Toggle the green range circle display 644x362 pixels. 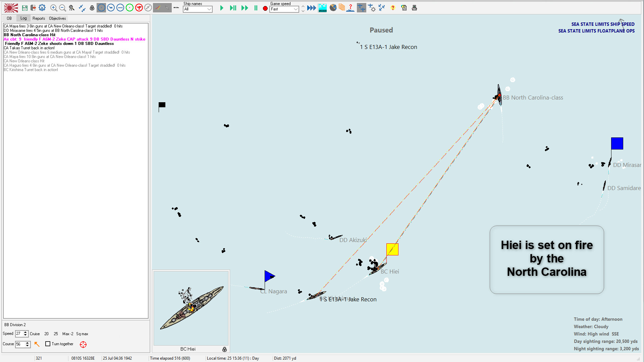click(x=129, y=8)
